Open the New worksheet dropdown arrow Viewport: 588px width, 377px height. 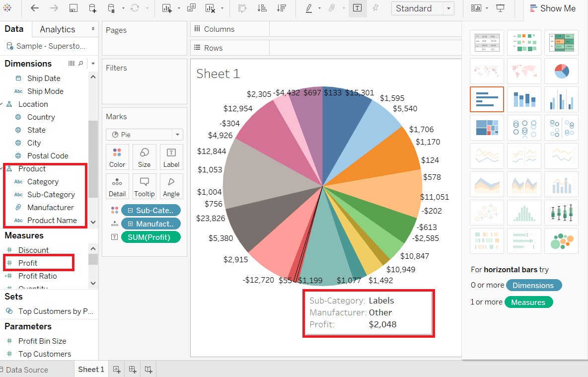[179, 8]
